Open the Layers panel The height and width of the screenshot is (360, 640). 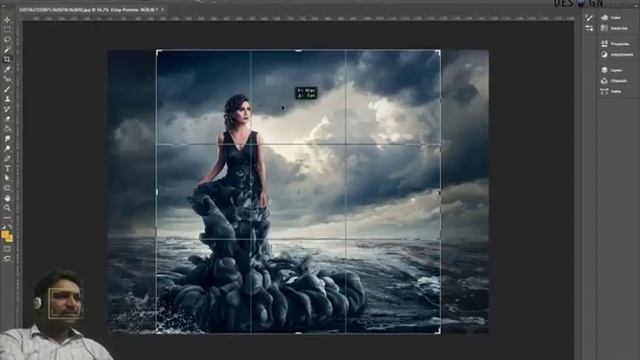611,70
